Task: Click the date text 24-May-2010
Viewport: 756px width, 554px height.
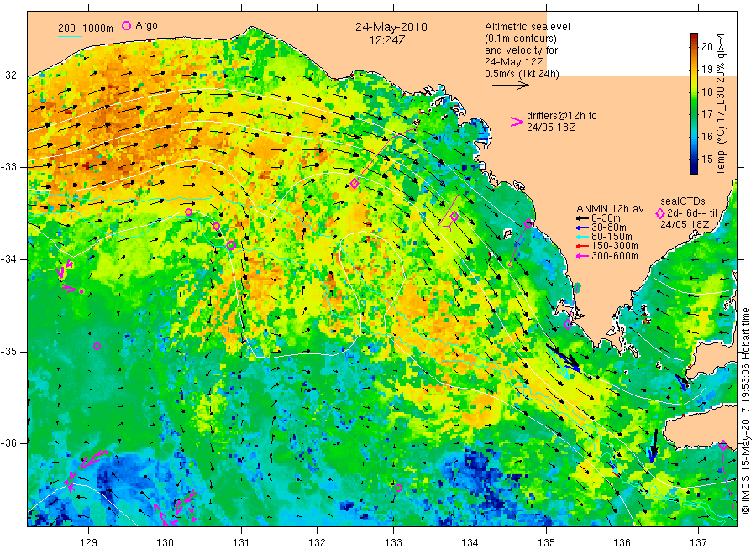Action: 391,27
